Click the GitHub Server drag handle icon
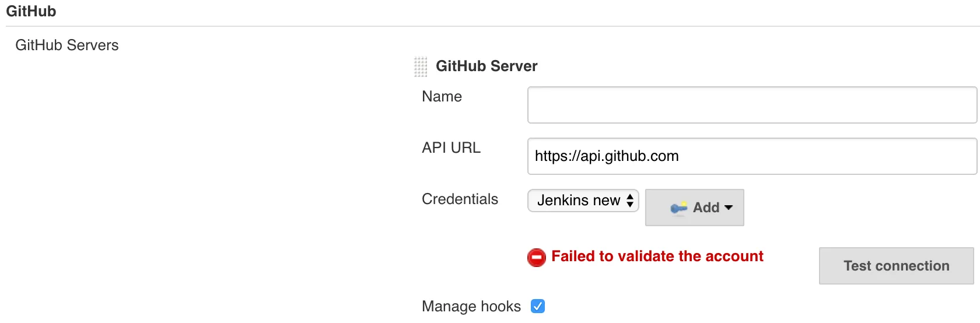Screen dimensions: 980x323 421,66
